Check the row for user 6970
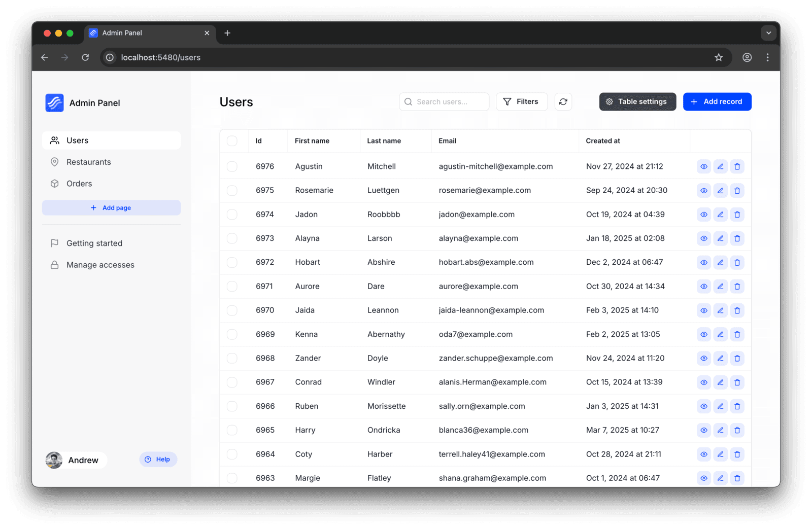812x529 pixels. [x=232, y=310]
